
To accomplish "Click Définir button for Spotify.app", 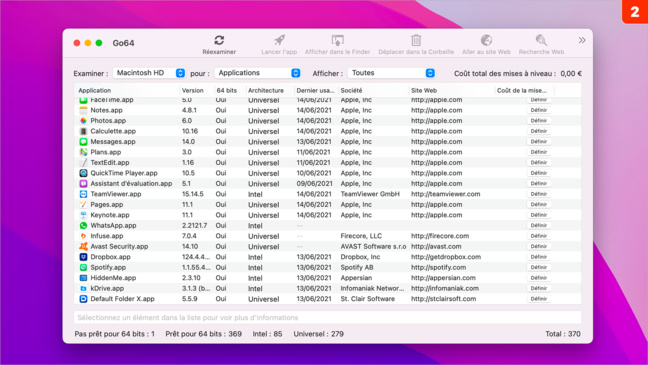I will point(539,267).
